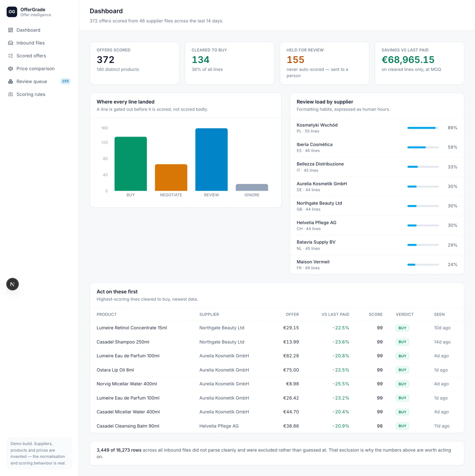Click the SUPPLIER column header
Viewport: 475px width, 476px height.
[209, 314]
